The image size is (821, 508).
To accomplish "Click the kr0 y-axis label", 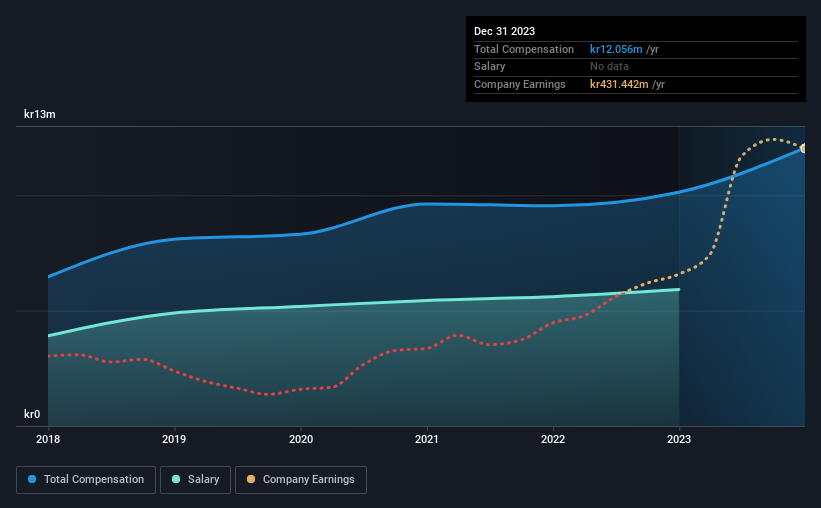I will (x=32, y=414).
